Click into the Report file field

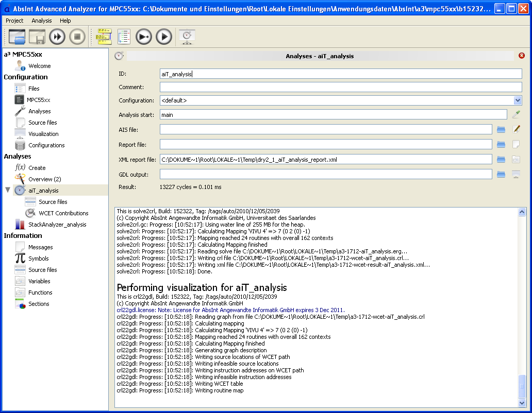[x=326, y=144]
